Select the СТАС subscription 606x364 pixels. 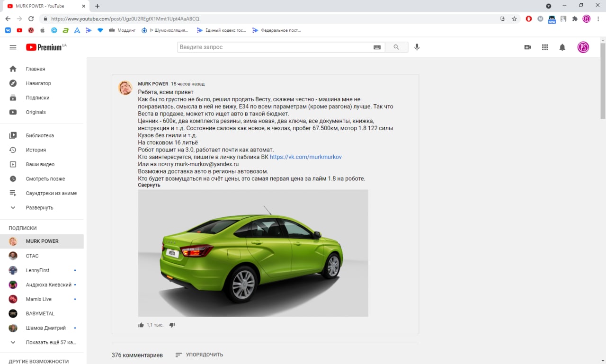tap(42, 256)
